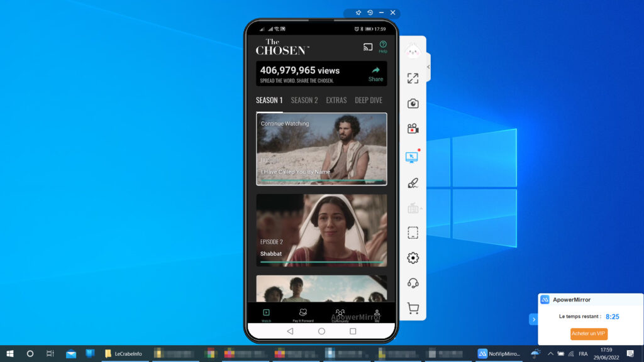This screenshot has height=362, width=644.
Task: Tap the Android Recent Apps square button
Action: 353,331
